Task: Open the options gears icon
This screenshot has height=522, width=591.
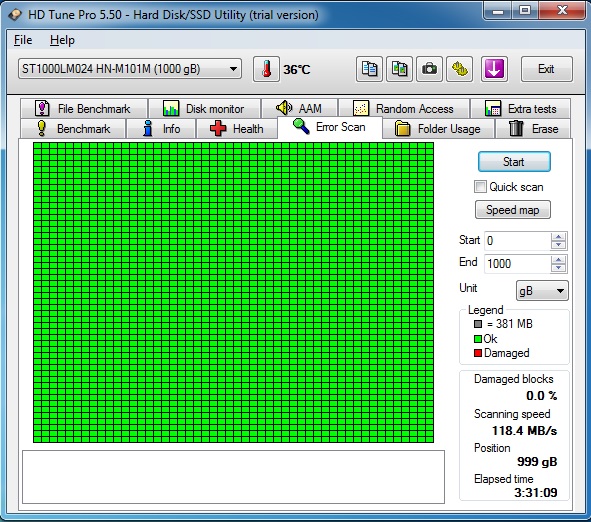Action: [x=459, y=69]
